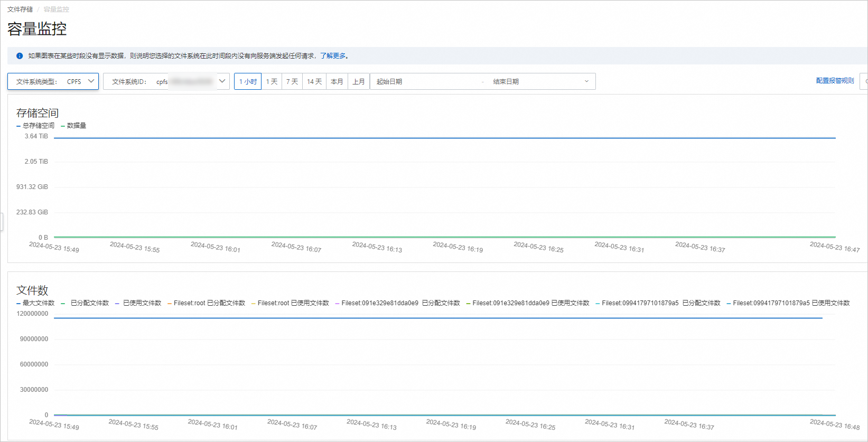Toggle Fileset:root 已使用文件数 legend

290,303
